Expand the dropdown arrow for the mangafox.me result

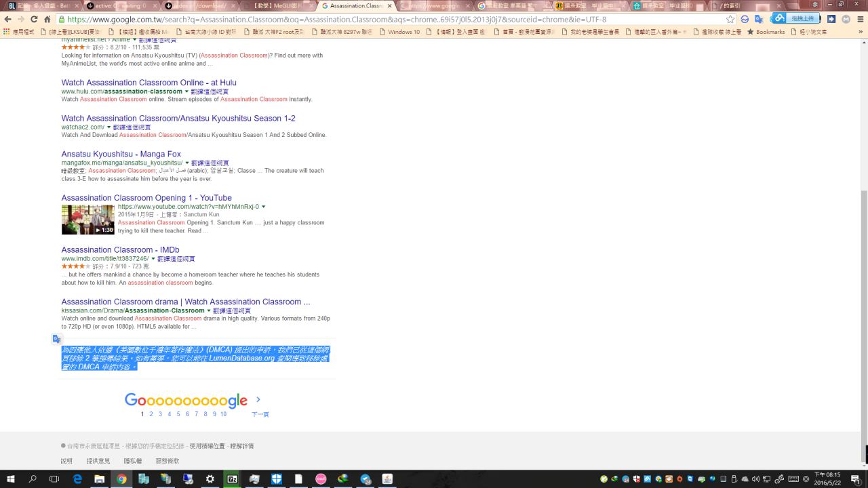pos(187,163)
